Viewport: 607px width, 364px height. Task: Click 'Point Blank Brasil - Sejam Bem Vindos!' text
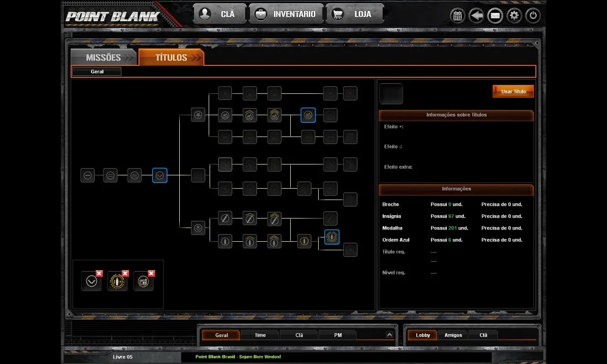click(x=238, y=357)
